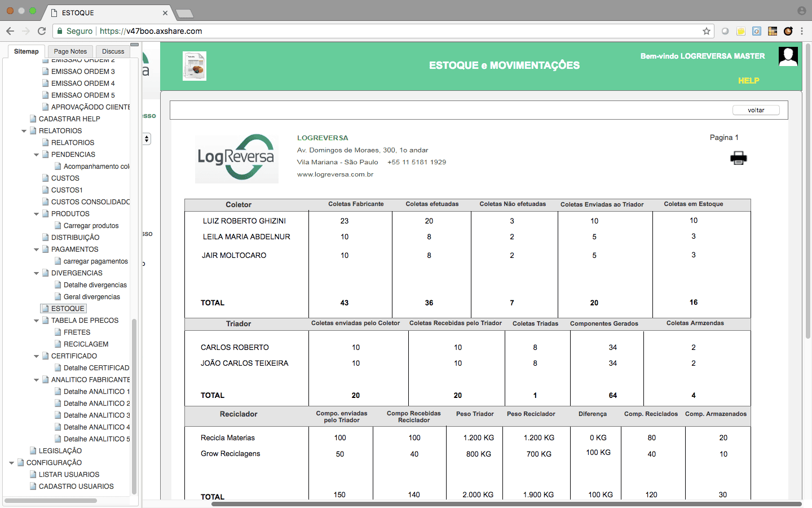This screenshot has width=812, height=508.
Task: Open Detalhe divergencias page
Action: [x=95, y=285]
